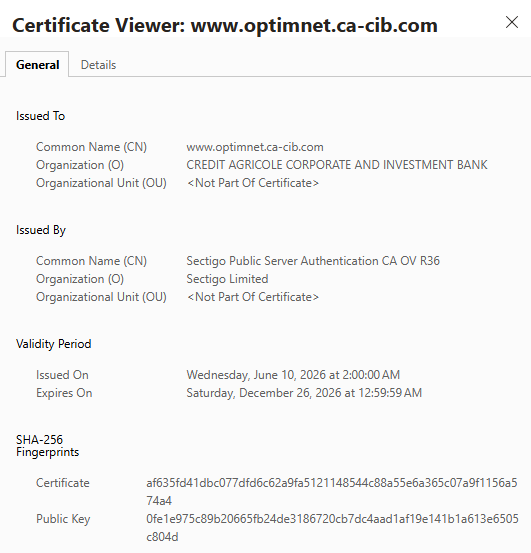
Task: Click the Issued On label
Action: coord(62,375)
